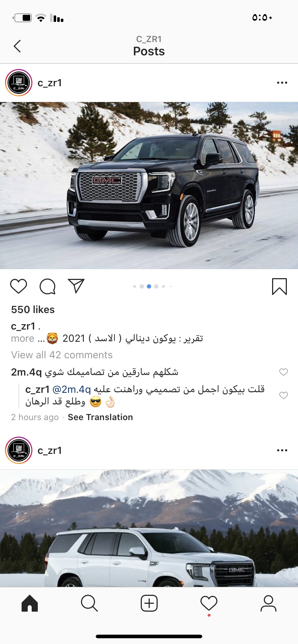Viewport: 298px width, 644px height.
Task: View all 42 comments
Action: tap(62, 355)
